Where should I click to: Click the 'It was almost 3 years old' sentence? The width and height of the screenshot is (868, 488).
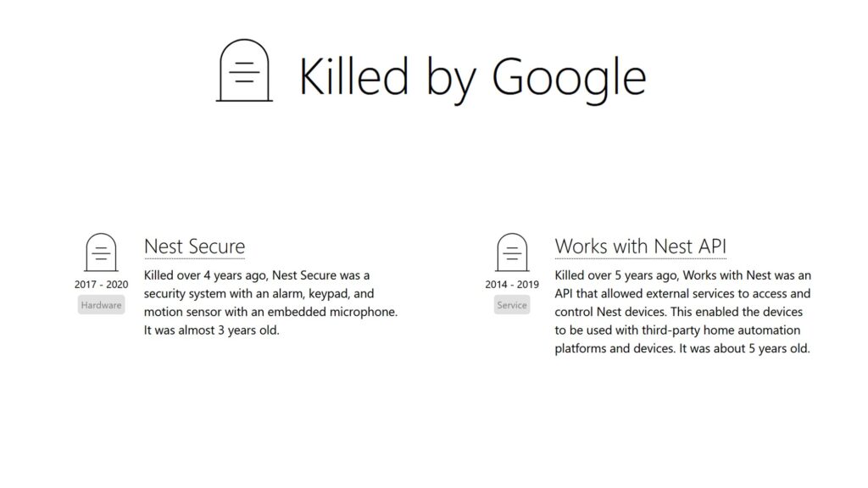tap(211, 330)
